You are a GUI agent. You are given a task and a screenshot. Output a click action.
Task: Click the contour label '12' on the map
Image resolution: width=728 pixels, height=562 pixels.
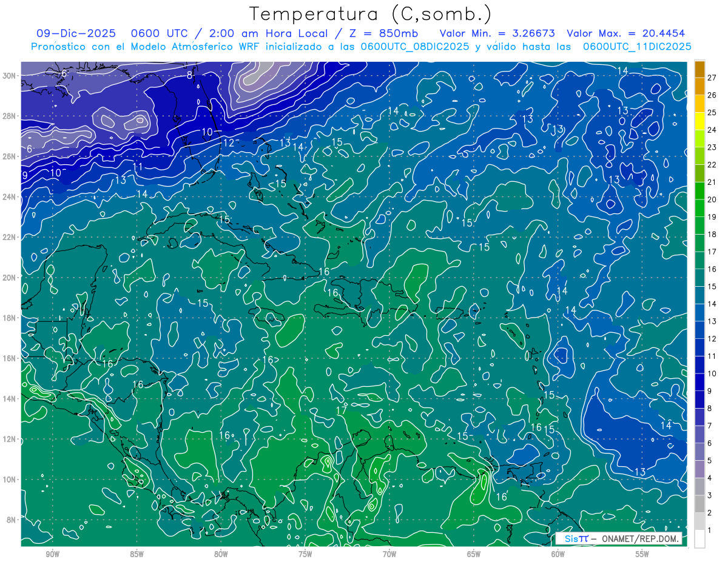click(229, 143)
